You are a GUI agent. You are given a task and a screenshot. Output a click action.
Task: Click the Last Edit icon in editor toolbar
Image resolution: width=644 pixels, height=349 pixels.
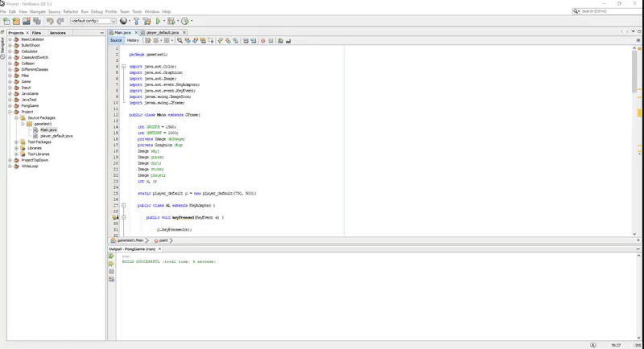(147, 40)
